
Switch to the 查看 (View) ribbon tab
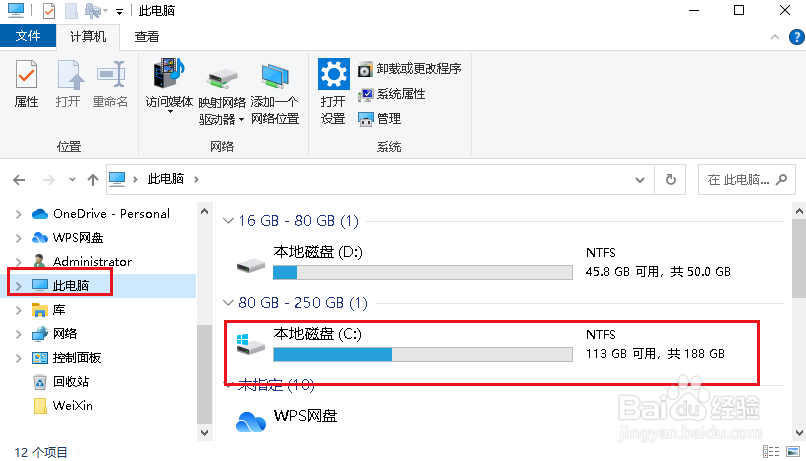pyautogui.click(x=146, y=36)
